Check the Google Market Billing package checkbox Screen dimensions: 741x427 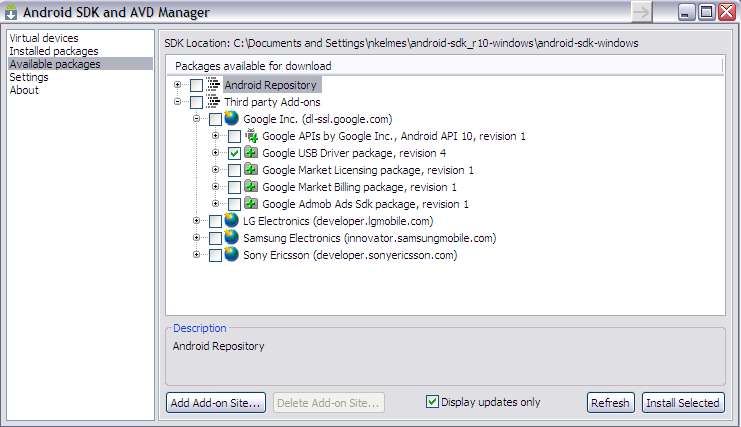point(234,187)
